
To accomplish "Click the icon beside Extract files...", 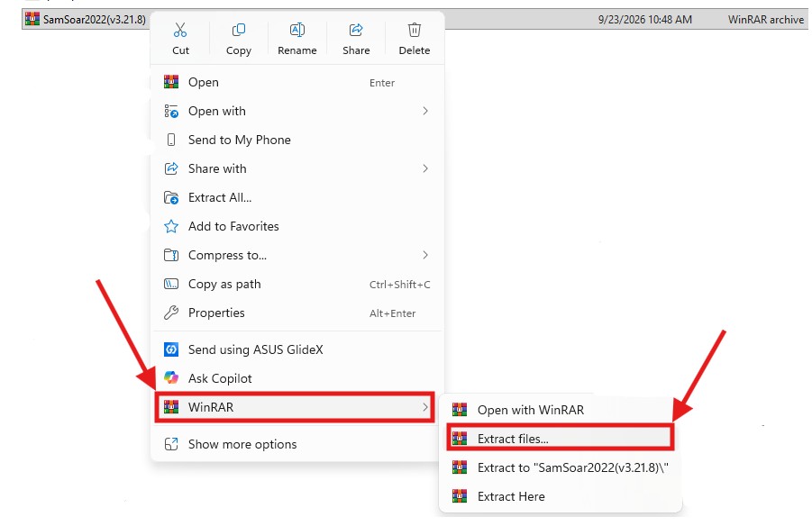I will pos(460,439).
